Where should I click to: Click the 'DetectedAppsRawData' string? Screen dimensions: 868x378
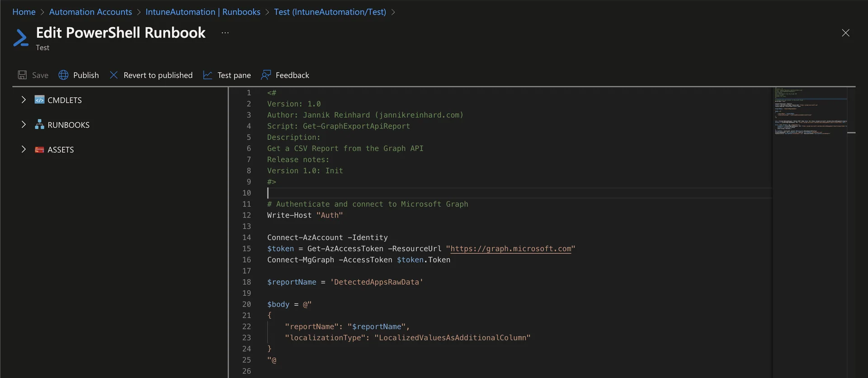[x=377, y=282]
